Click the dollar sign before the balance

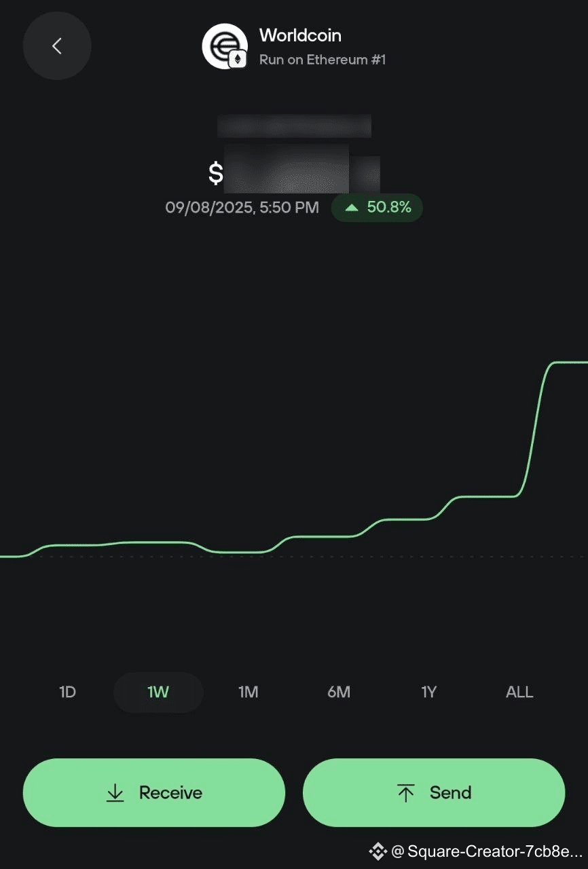point(216,173)
